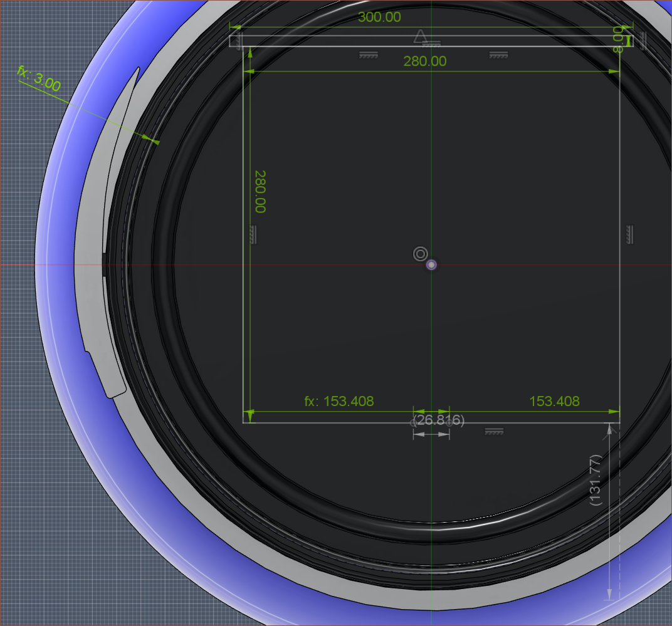Select horizontal constraint glyph below bottom sketch line
This screenshot has width=672, height=626.
(495, 432)
